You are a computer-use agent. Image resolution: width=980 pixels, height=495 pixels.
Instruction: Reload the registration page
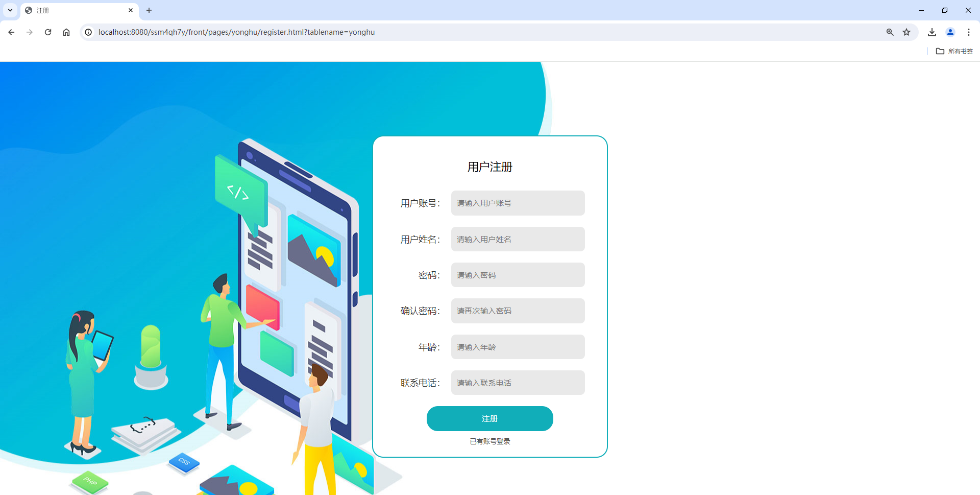[x=48, y=32]
